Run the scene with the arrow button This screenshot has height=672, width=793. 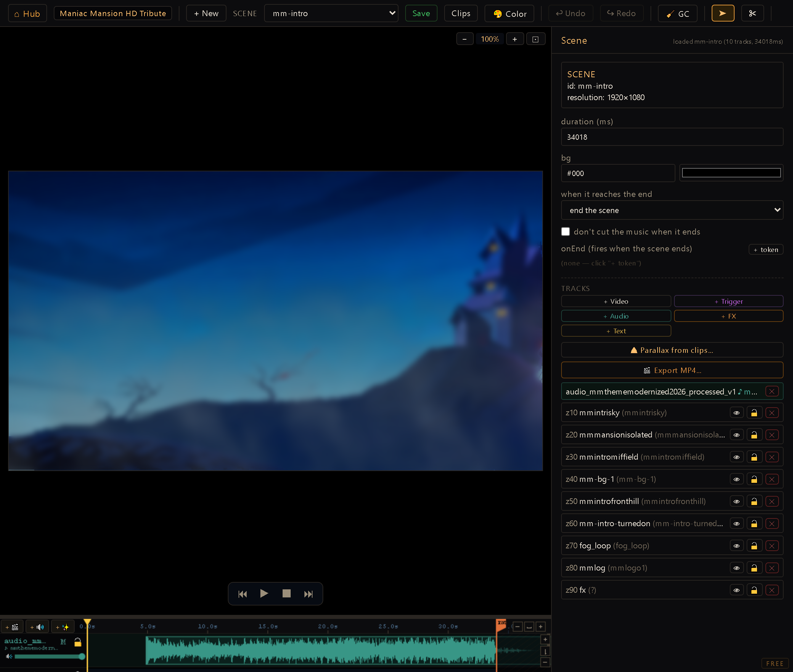click(x=722, y=13)
